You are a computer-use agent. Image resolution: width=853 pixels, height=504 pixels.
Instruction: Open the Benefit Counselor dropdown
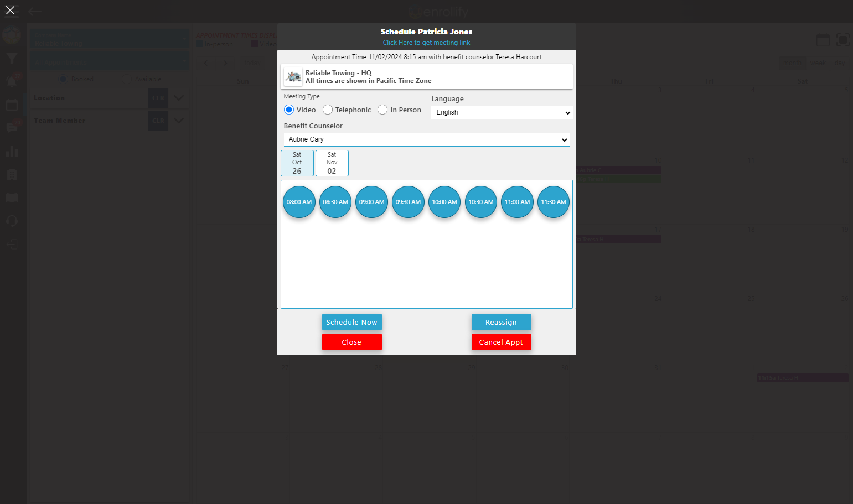(427, 139)
